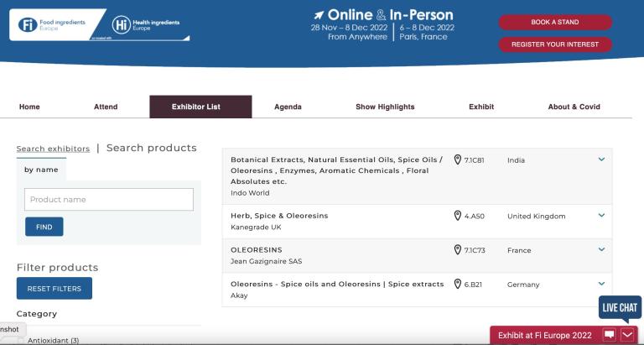The height and width of the screenshot is (345, 644).
Task: Click the United Kingdom country text
Action: 537,217
